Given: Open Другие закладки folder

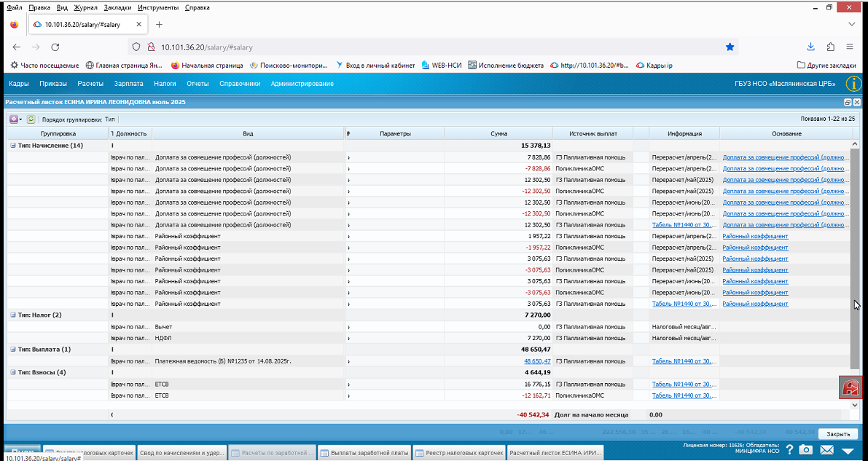Looking at the screenshot, I should 828,66.
